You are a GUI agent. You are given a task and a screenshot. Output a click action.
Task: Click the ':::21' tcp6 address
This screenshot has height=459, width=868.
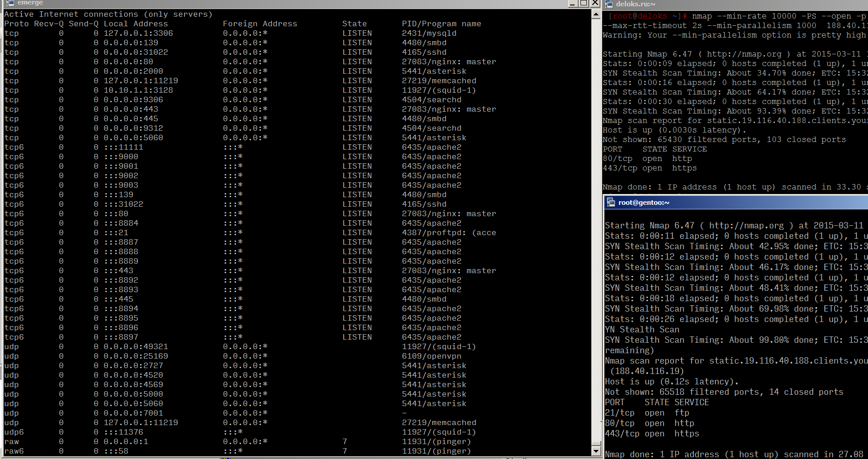(116, 232)
